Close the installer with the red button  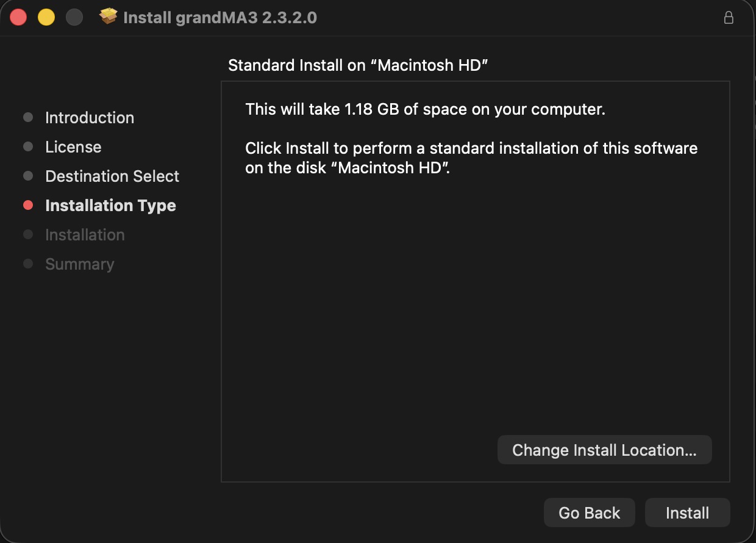[x=18, y=17]
